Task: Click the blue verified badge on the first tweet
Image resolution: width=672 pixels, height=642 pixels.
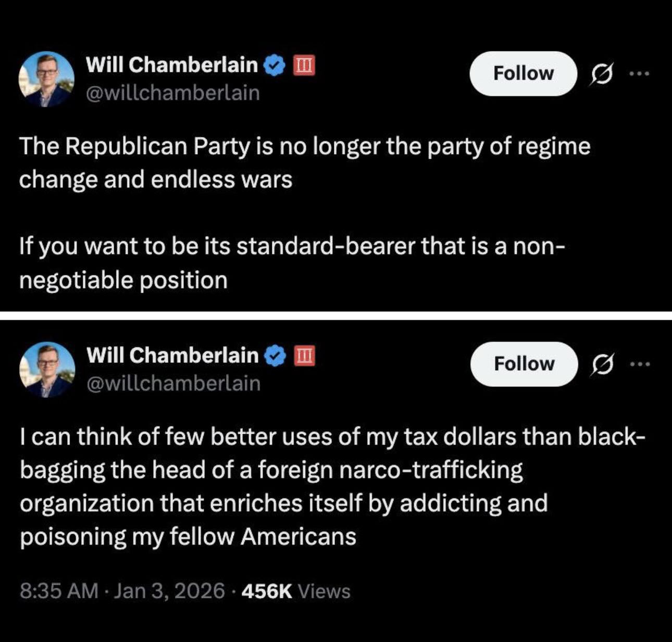Action: click(272, 65)
